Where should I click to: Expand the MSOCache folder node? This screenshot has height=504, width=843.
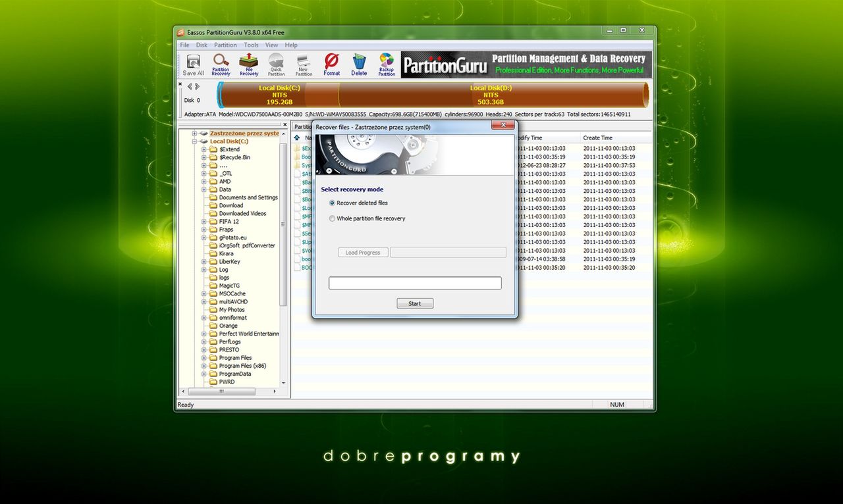(204, 293)
